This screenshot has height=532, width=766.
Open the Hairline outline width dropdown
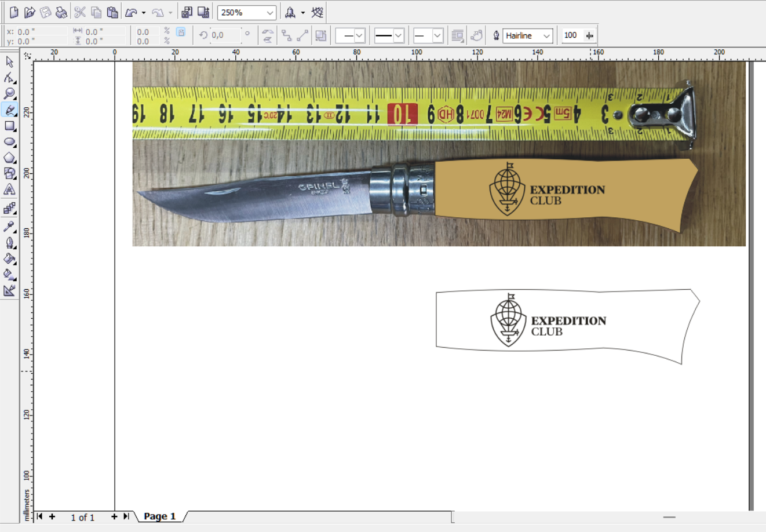coord(546,36)
